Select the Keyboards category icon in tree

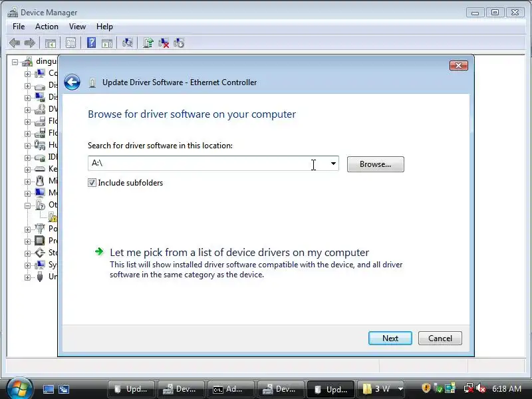(40, 169)
